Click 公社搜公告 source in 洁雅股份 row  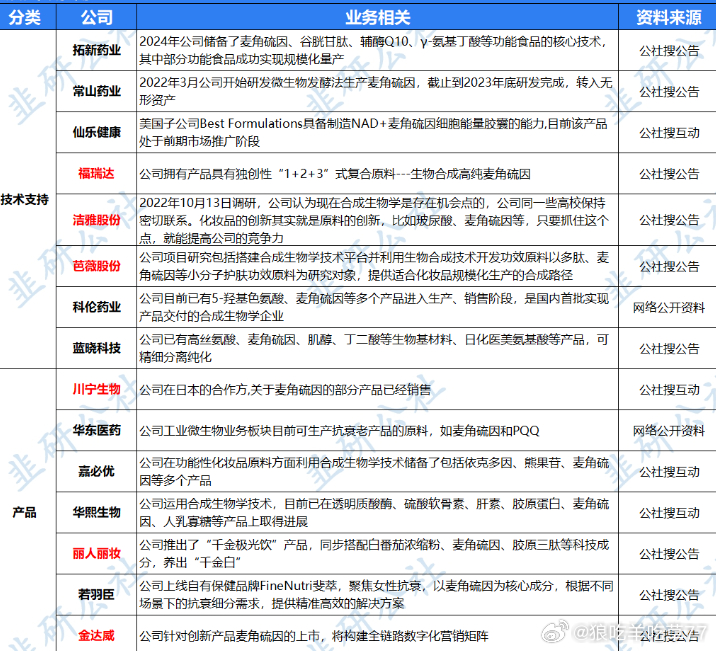[669, 220]
